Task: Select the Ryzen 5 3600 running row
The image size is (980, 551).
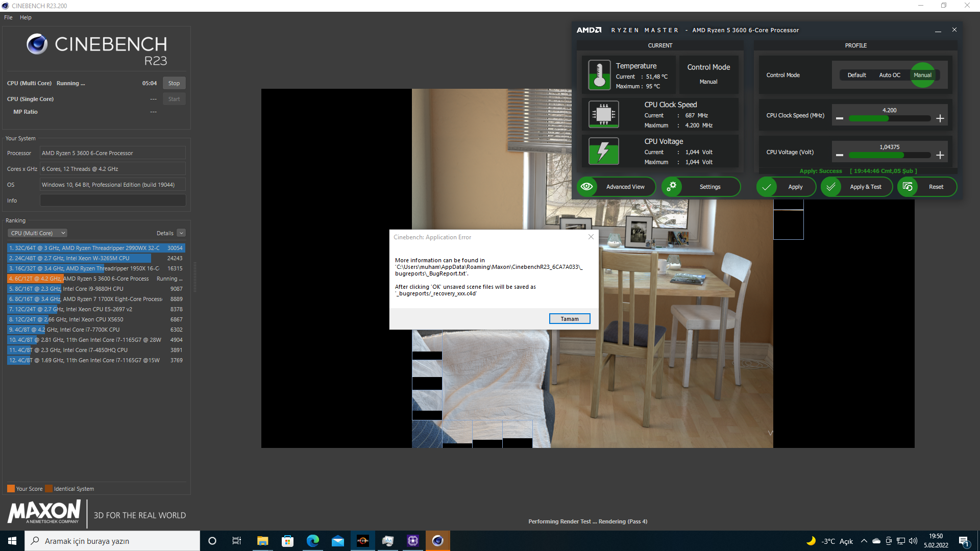Action: pyautogui.click(x=96, y=279)
